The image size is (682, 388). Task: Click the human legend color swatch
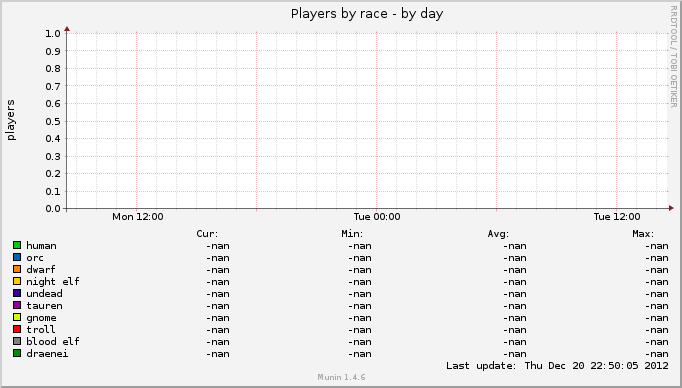click(x=17, y=245)
